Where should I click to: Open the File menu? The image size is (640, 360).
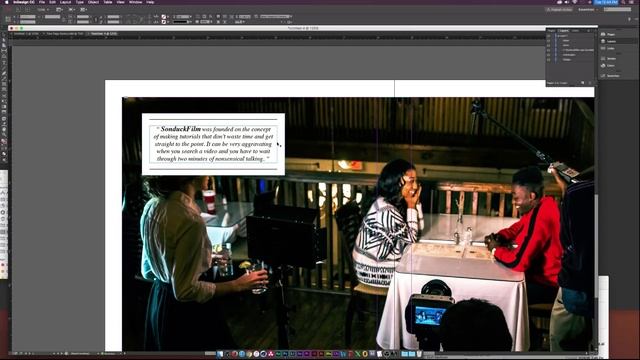[x=42, y=2]
